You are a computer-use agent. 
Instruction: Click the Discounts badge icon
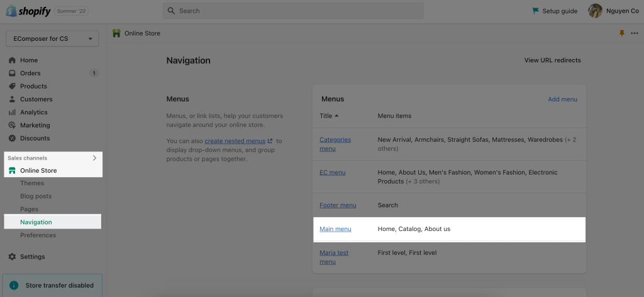[x=13, y=138]
